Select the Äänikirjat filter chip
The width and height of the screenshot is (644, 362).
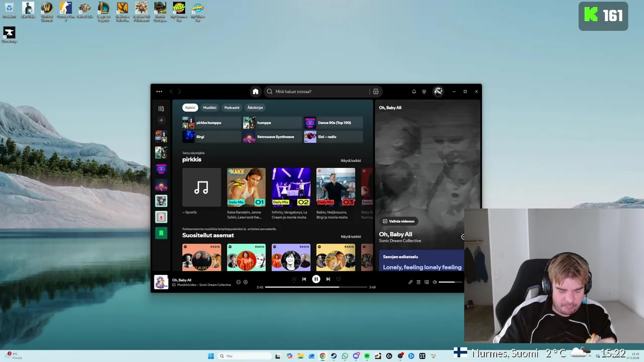coord(255,108)
